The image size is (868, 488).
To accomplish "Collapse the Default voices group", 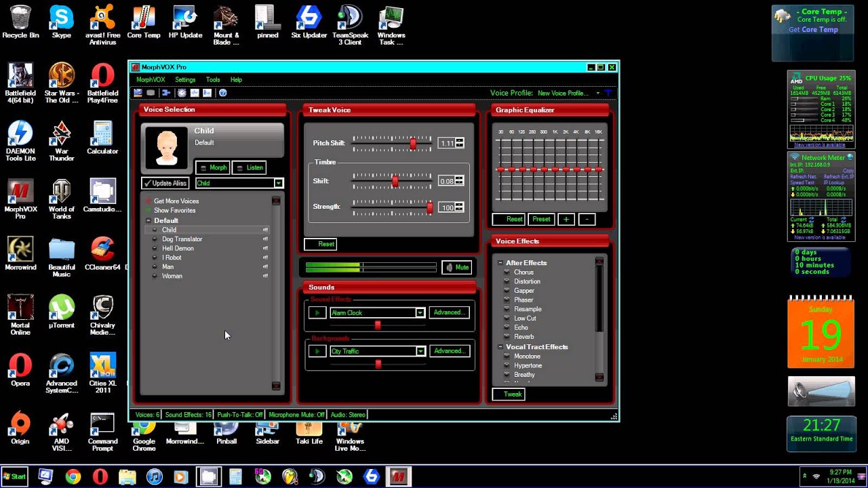I will (149, 220).
